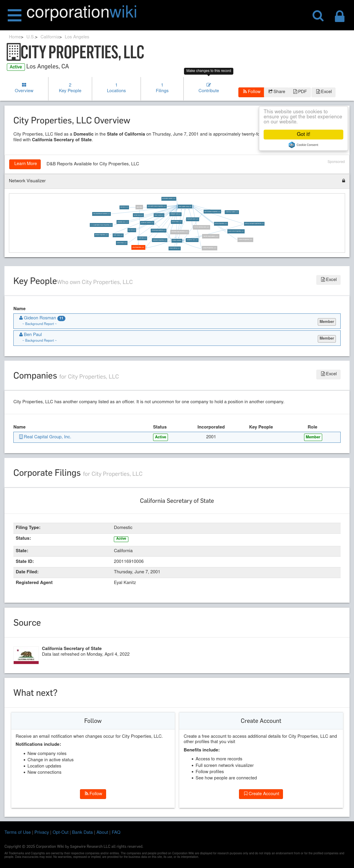
Task: Open the Network Visualizer graph
Action: point(177,223)
